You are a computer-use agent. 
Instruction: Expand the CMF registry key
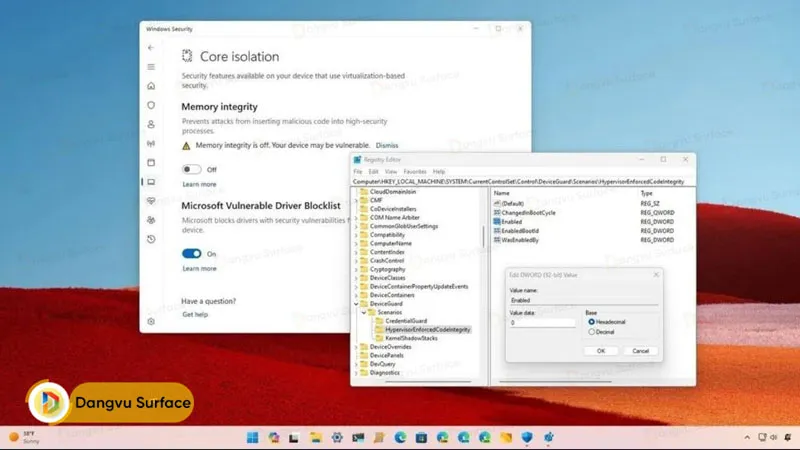pyautogui.click(x=356, y=201)
